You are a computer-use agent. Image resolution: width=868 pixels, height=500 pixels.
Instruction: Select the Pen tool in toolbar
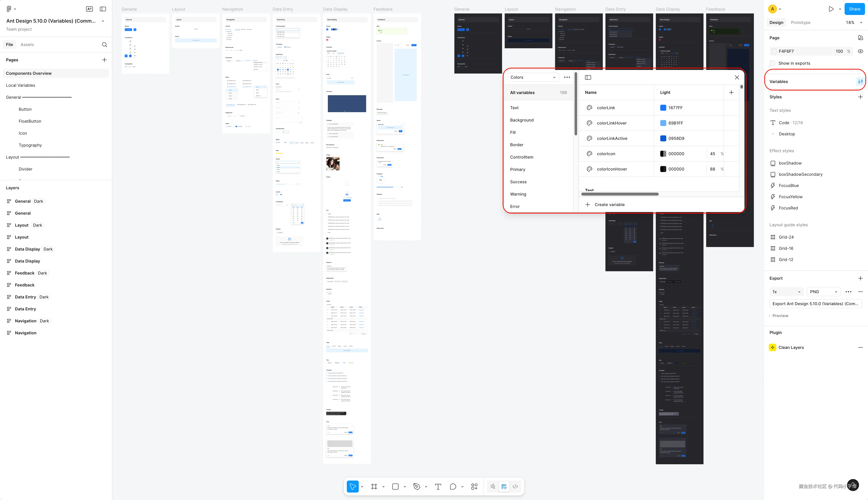(x=416, y=486)
